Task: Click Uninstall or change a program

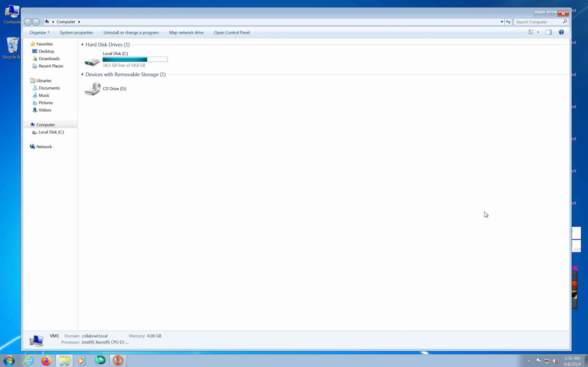Action: coord(131,33)
